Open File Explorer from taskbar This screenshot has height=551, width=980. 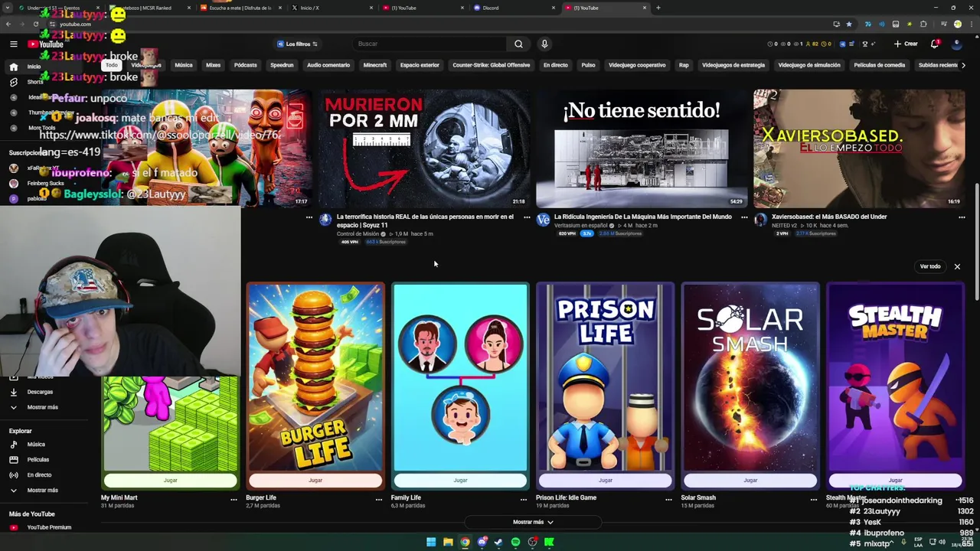pos(448,542)
